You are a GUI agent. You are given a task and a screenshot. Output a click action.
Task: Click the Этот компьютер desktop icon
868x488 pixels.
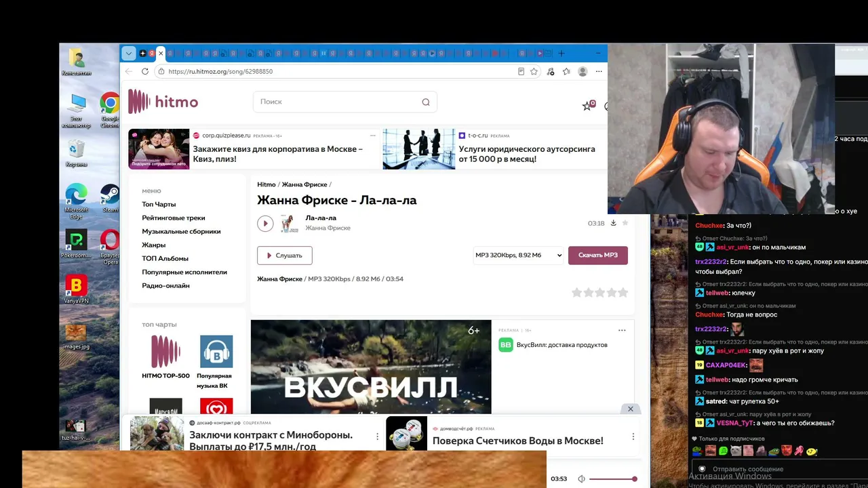coord(76,111)
